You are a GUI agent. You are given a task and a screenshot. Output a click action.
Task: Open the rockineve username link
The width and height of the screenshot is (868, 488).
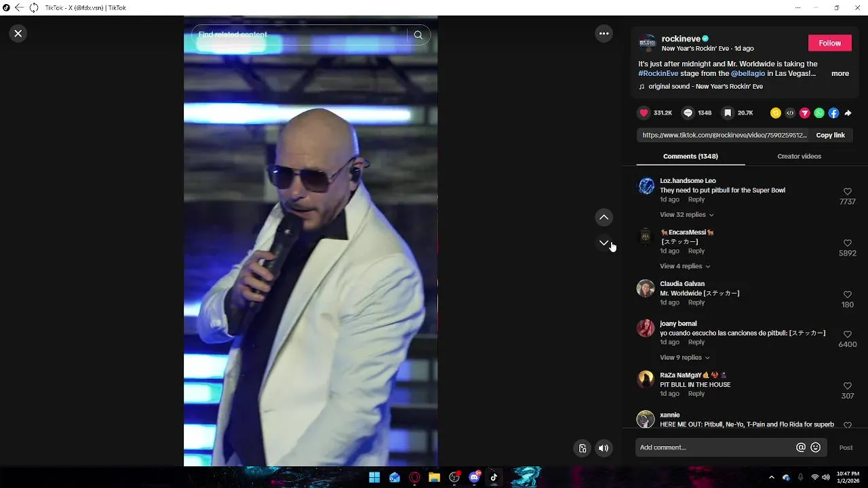(681, 39)
